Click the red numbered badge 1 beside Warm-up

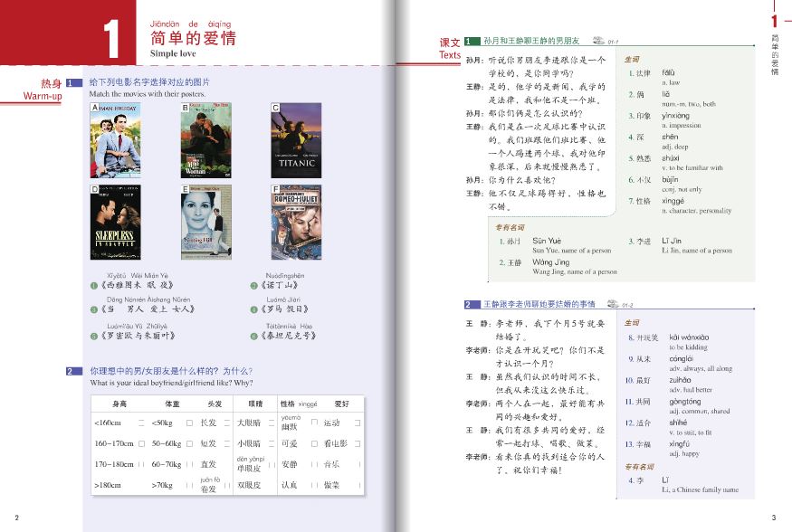[x=69, y=81]
